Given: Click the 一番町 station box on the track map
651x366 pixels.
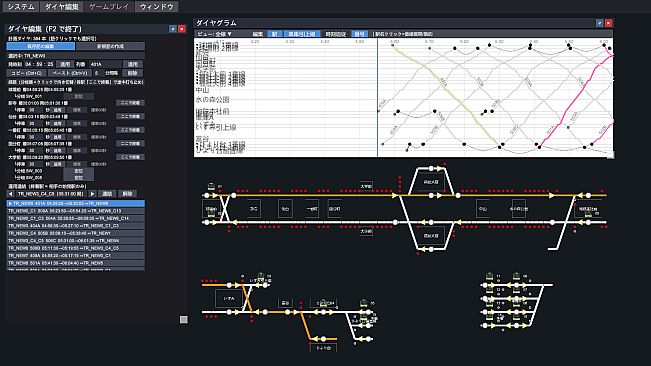Looking at the screenshot, I should [312, 209].
